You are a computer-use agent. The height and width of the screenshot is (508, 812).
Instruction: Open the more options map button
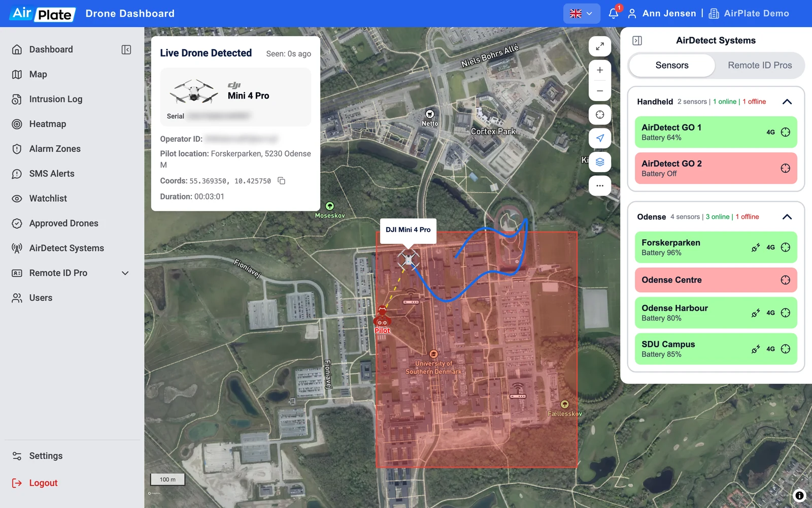[x=600, y=185]
